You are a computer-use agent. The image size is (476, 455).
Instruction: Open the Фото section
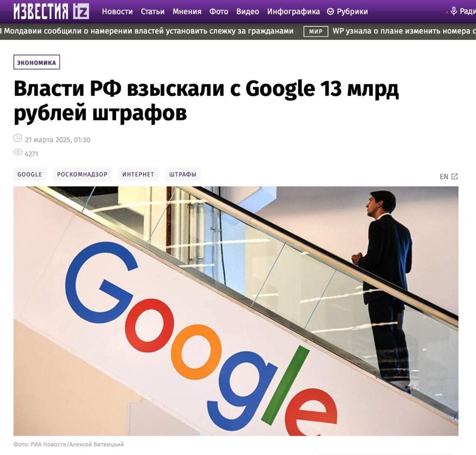coord(219,11)
